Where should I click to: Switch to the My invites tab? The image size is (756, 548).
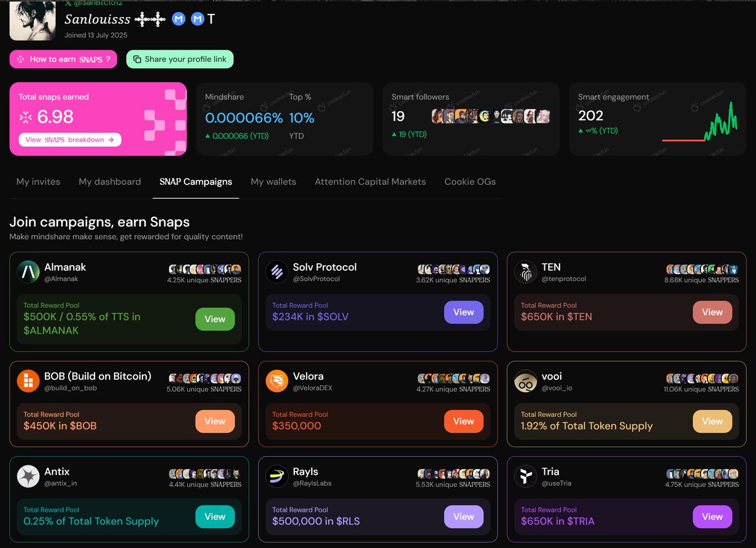click(x=38, y=181)
